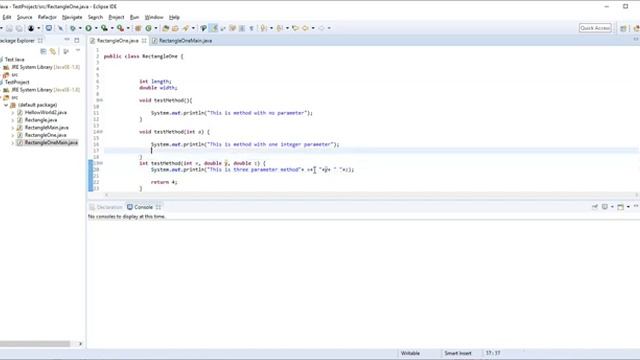Viewport: 640px width, 360px height.
Task: Expand the RectangleMain.java tree node
Action: (x=13, y=127)
